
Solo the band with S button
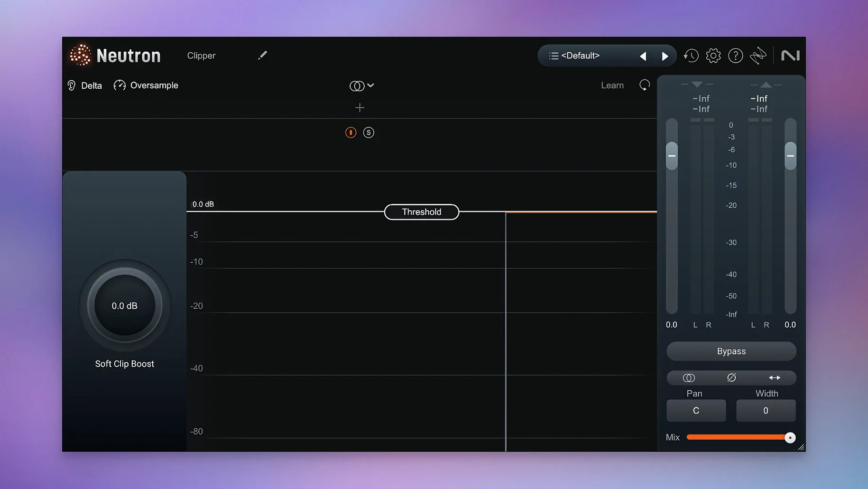[369, 132]
